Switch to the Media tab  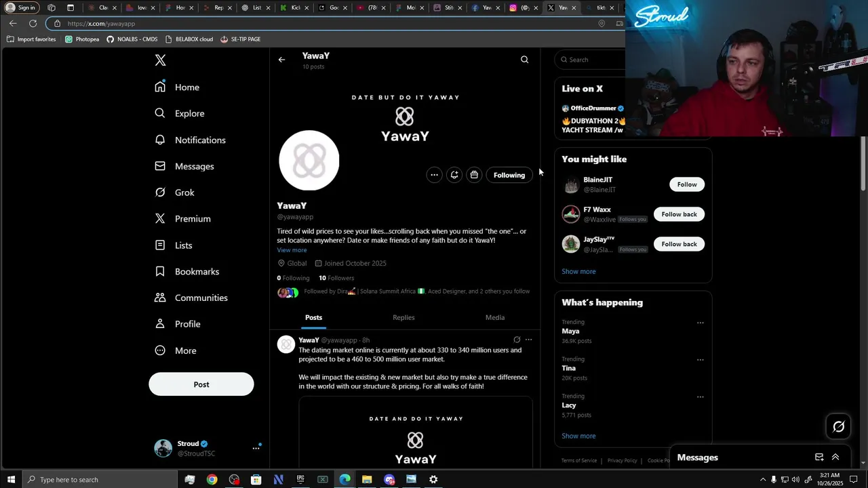(495, 317)
